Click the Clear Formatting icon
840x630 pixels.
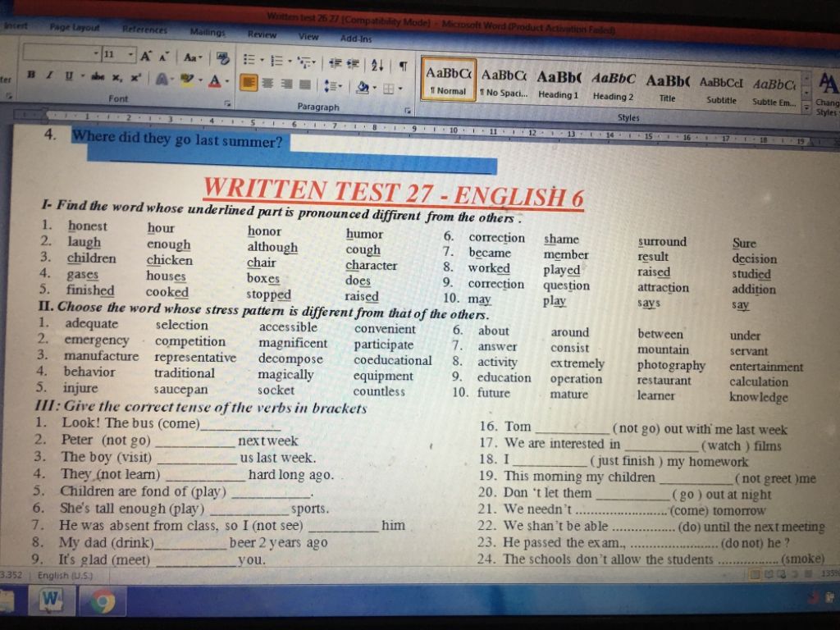point(222,58)
